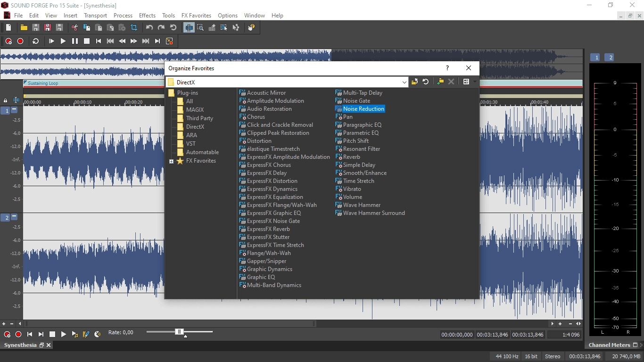Open the Options menu
644x362 pixels.
pos(228,16)
